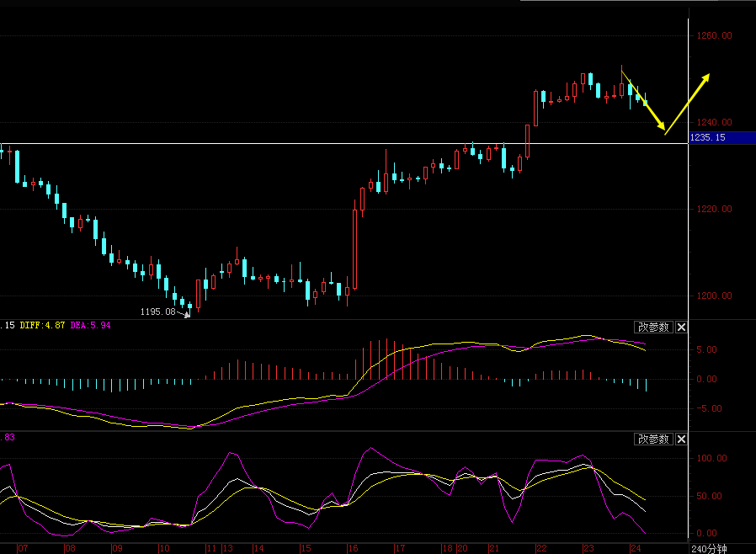Click the magenta DEA:5.94 label
The height and width of the screenshot is (554, 756).
coord(90,324)
